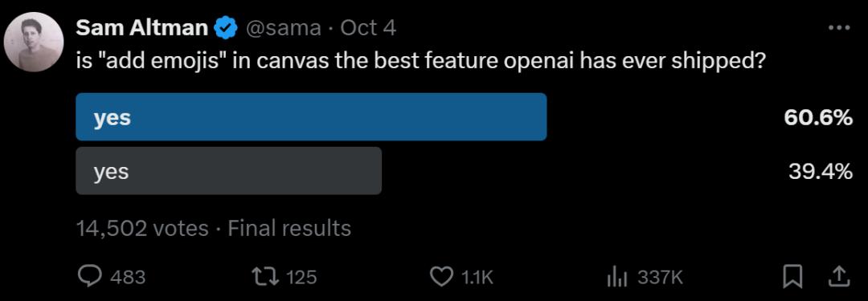The height and width of the screenshot is (301, 868).
Task: Click the 14,502 votes count
Action: click(141, 228)
